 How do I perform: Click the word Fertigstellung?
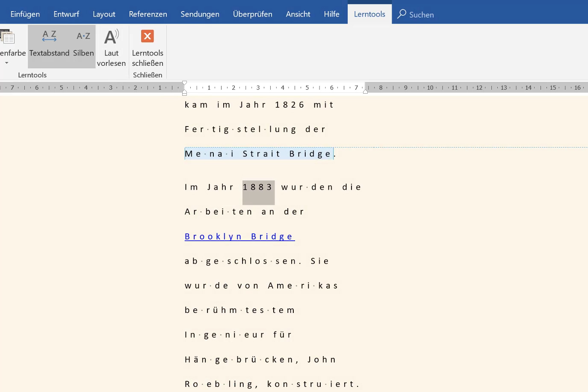coord(240,130)
